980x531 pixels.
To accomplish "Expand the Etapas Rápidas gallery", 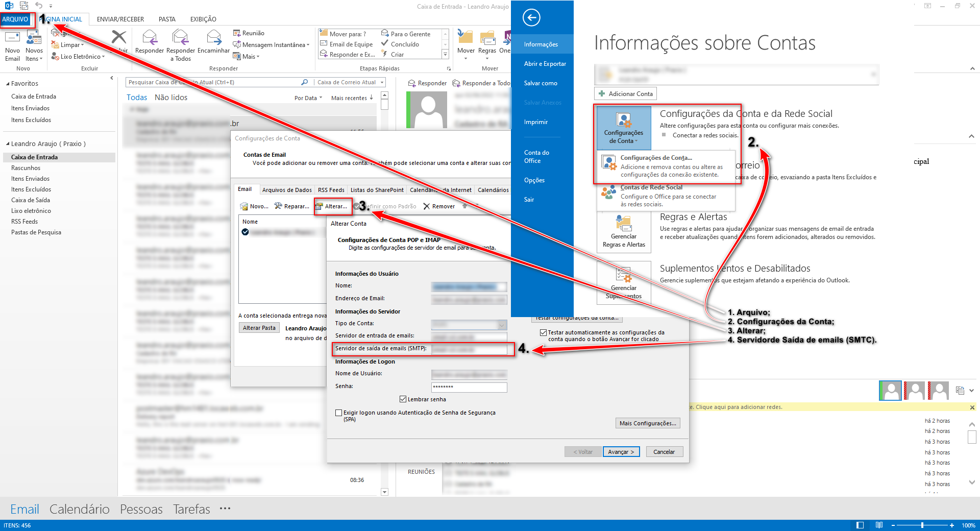I will click(x=445, y=54).
